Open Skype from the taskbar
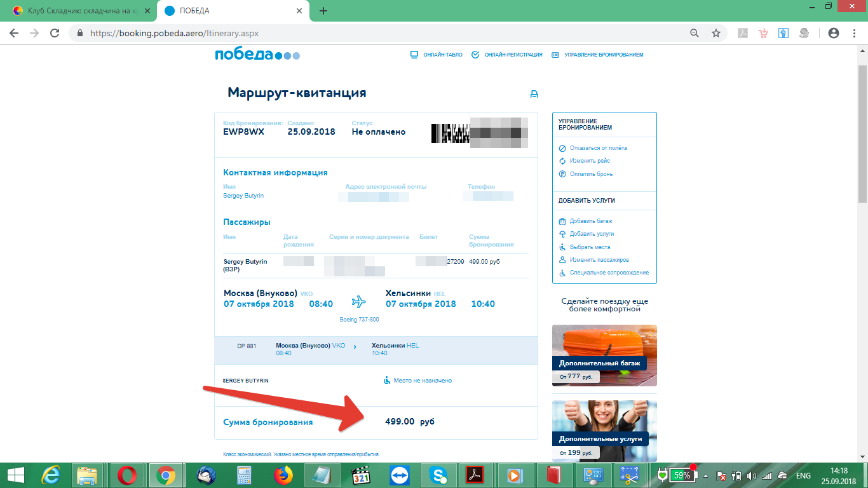The image size is (868, 488). (x=438, y=475)
